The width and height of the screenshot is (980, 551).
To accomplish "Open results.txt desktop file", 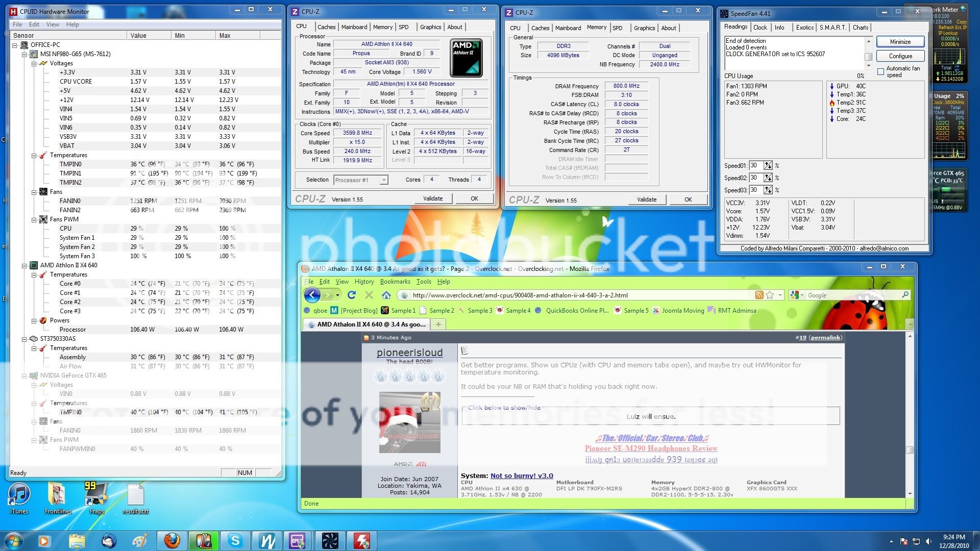I will (x=135, y=499).
